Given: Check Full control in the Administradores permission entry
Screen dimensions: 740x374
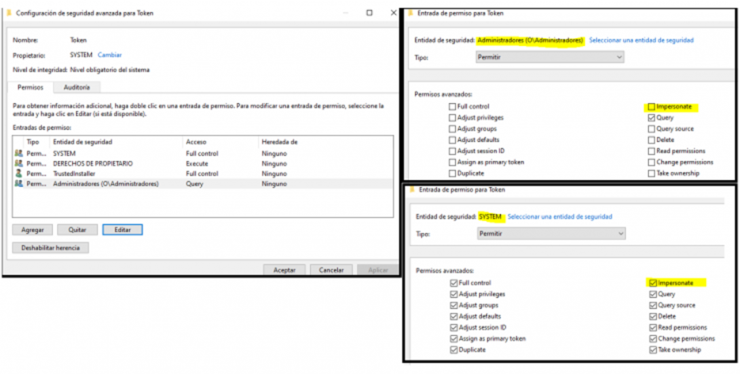Looking at the screenshot, I should [x=453, y=107].
